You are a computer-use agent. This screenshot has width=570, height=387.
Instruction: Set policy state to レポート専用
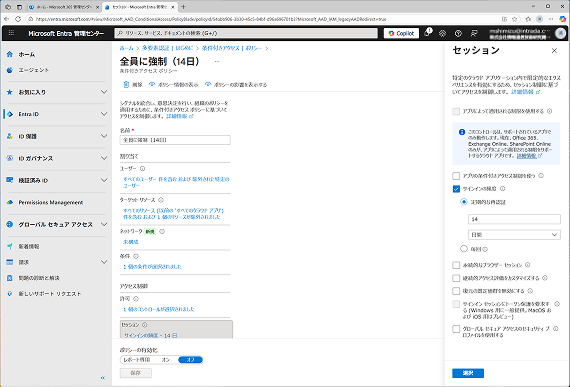[137, 360]
